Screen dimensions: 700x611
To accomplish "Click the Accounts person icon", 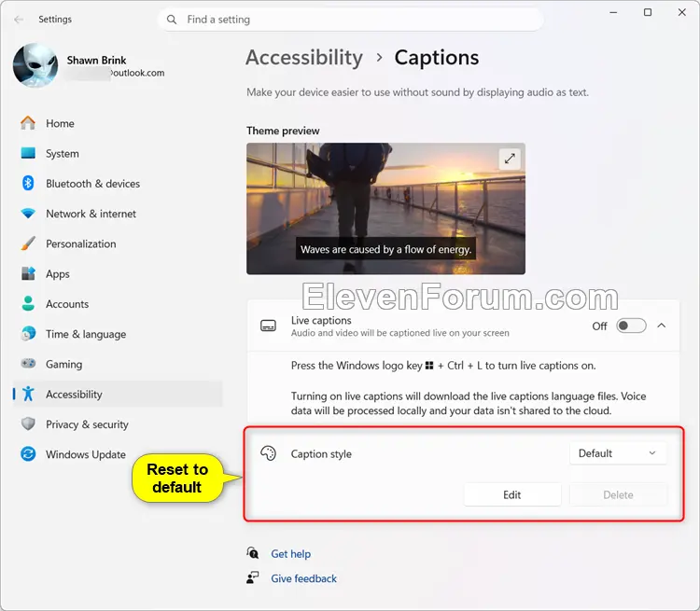I will (x=28, y=304).
